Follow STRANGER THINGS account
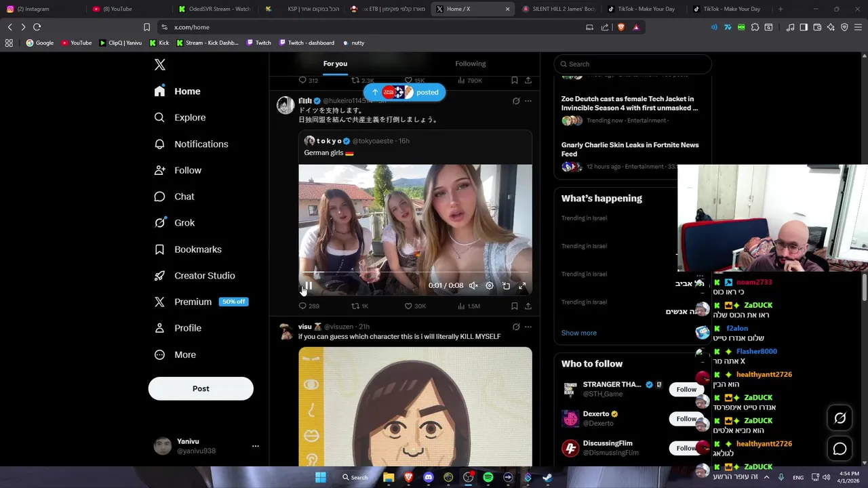Image resolution: width=868 pixels, height=488 pixels. [x=686, y=389]
